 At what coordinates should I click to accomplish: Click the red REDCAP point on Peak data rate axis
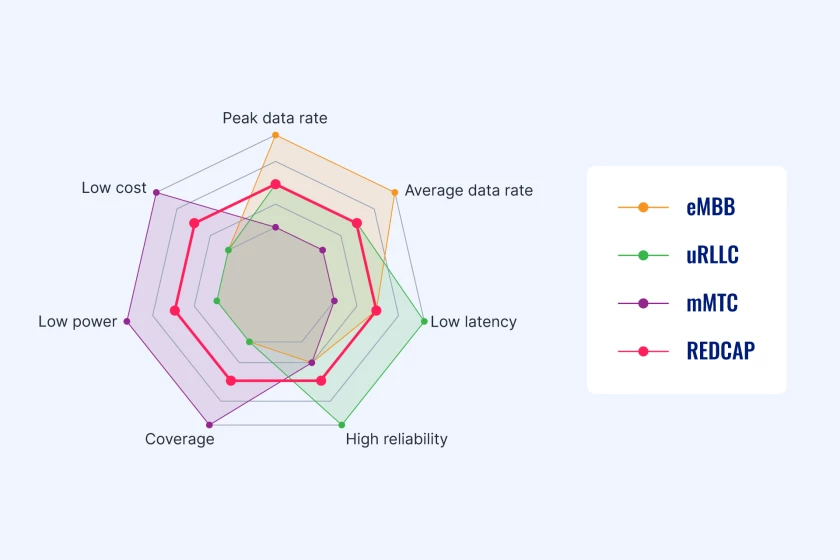[276, 184]
